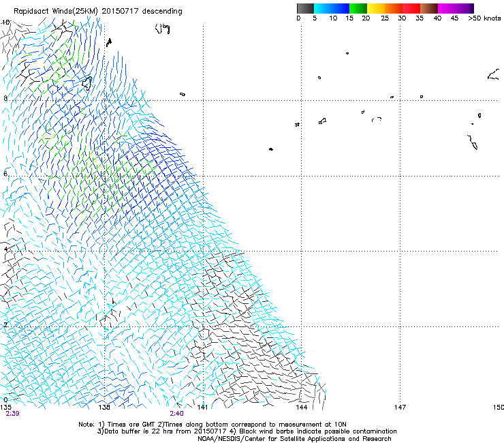The height and width of the screenshot is (443, 504).
Task: Click the legend tick label '45'
Action: pyautogui.click(x=454, y=18)
